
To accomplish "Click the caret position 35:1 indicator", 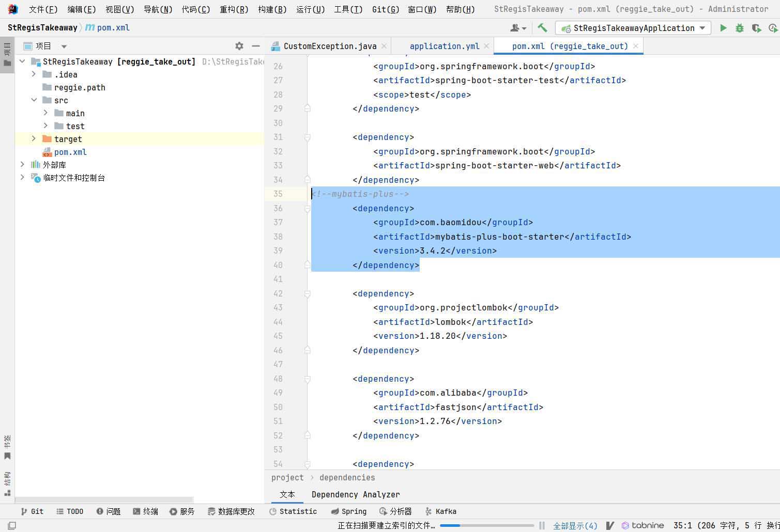I will coord(682,525).
